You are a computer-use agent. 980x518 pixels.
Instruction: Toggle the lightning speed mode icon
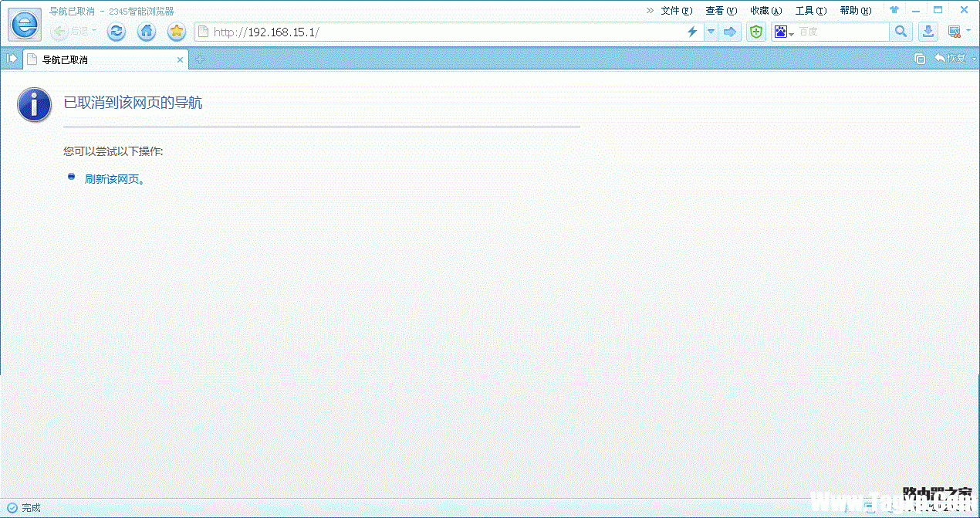691,32
